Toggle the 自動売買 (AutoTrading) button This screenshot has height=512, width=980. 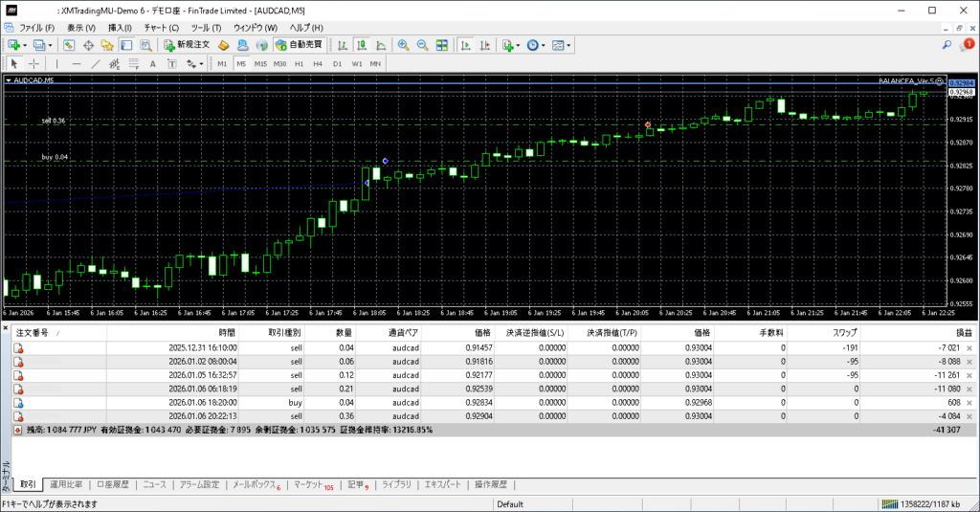pos(300,45)
